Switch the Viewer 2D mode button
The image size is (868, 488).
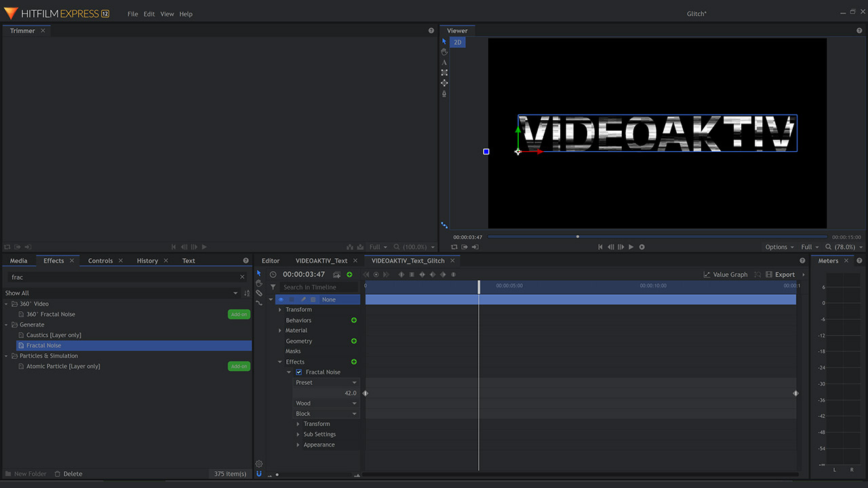click(x=458, y=43)
